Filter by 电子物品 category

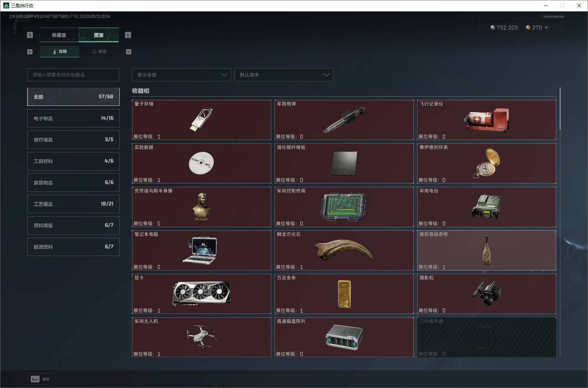coord(73,118)
